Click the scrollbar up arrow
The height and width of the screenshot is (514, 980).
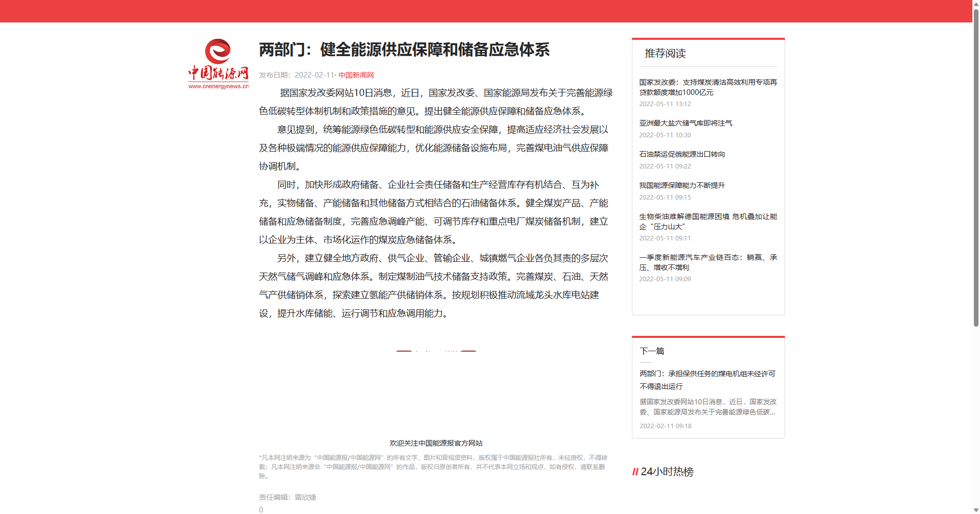[976, 4]
